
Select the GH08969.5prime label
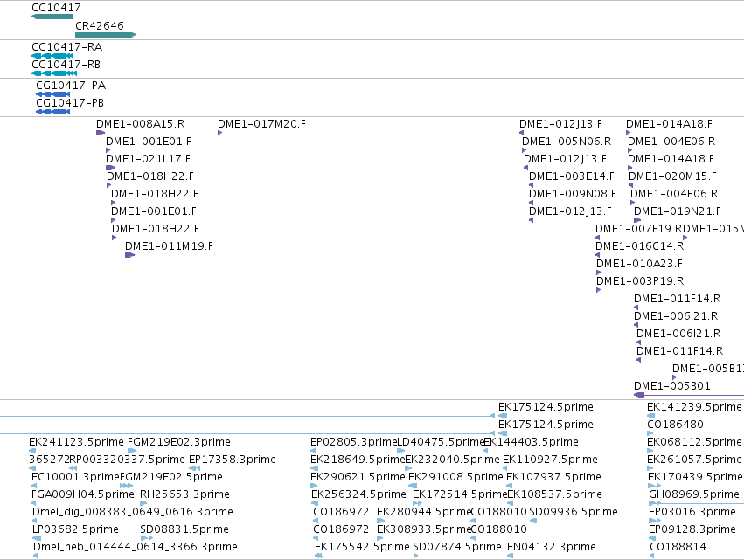[x=693, y=494]
